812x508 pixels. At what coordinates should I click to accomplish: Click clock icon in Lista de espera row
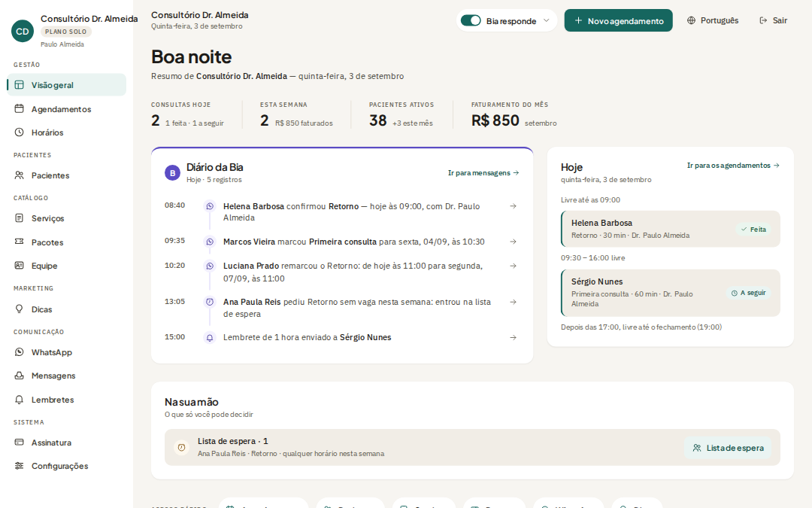[x=181, y=447]
